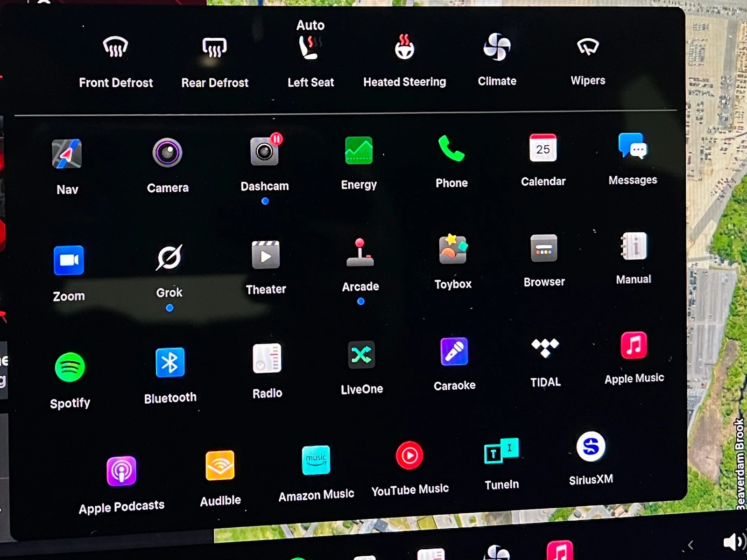The image size is (747, 560).
Task: Toggle Rear Defrost on
Action: point(214,48)
